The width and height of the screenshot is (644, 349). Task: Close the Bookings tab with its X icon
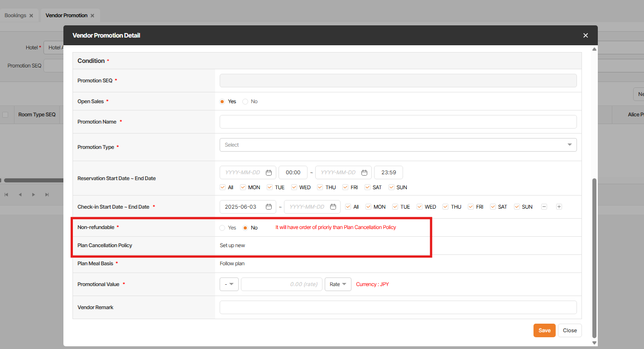pos(31,15)
